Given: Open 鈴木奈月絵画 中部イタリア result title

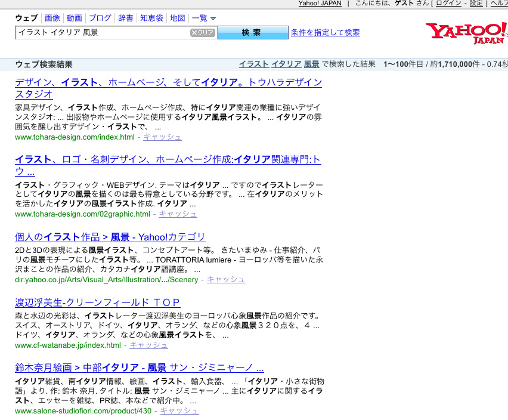Looking at the screenshot, I should (140, 367).
